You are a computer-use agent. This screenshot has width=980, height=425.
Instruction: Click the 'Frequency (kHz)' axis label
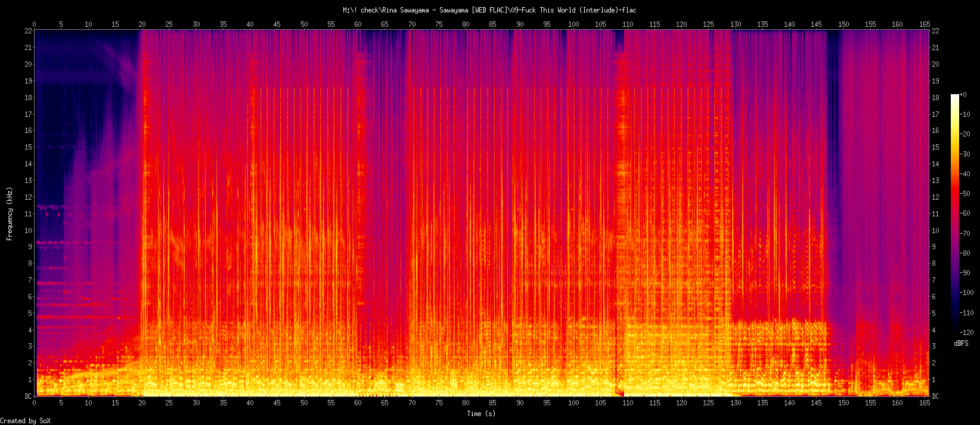[x=10, y=213]
